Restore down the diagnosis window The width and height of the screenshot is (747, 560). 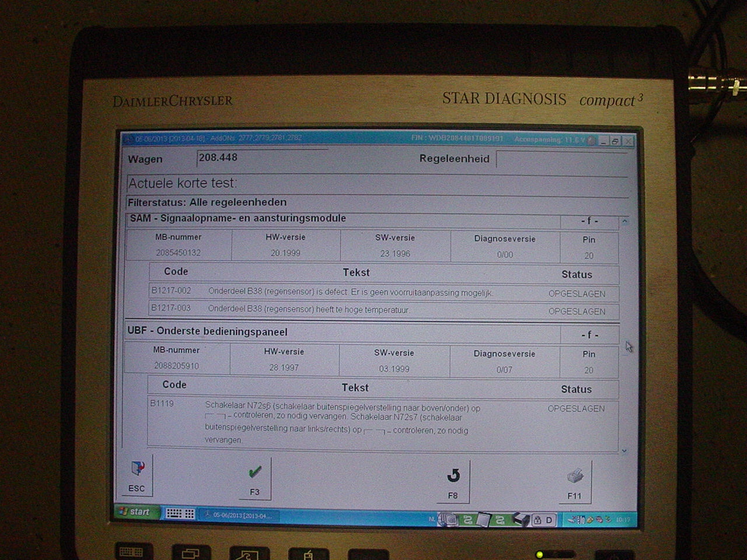click(615, 141)
